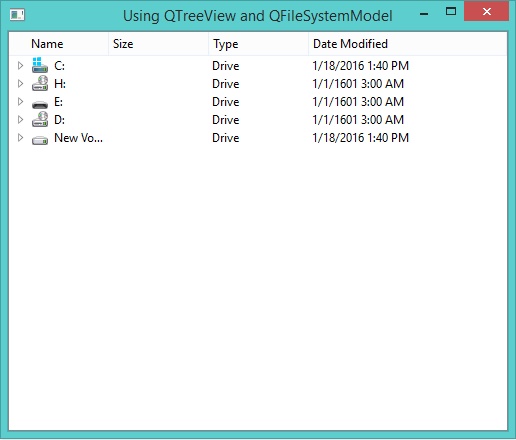
Task: Click the E: removable drive icon
Action: pos(40,104)
